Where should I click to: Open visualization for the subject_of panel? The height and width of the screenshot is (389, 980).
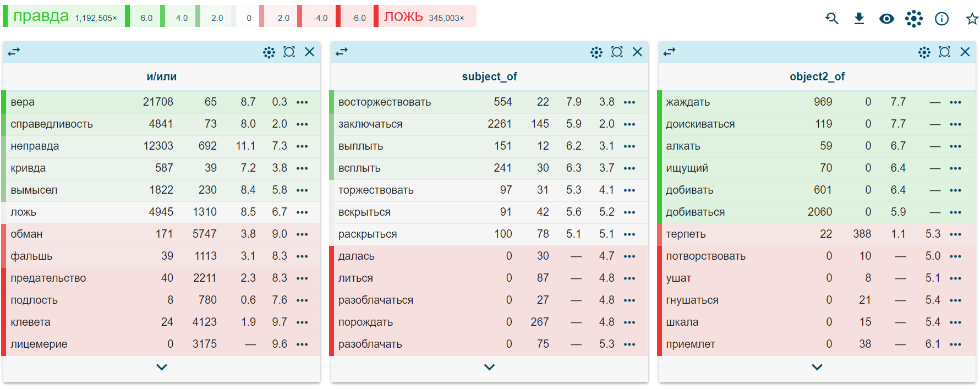(596, 52)
